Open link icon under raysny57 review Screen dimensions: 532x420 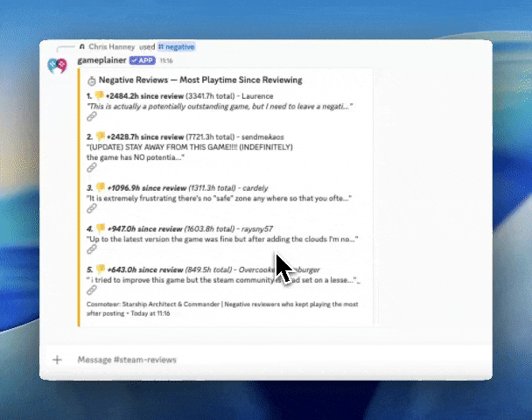click(x=92, y=249)
